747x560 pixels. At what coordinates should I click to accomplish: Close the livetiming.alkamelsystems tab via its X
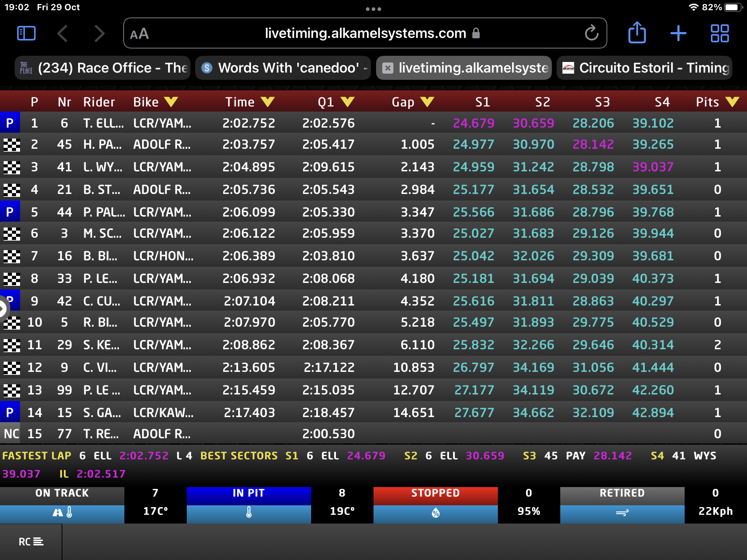click(387, 68)
